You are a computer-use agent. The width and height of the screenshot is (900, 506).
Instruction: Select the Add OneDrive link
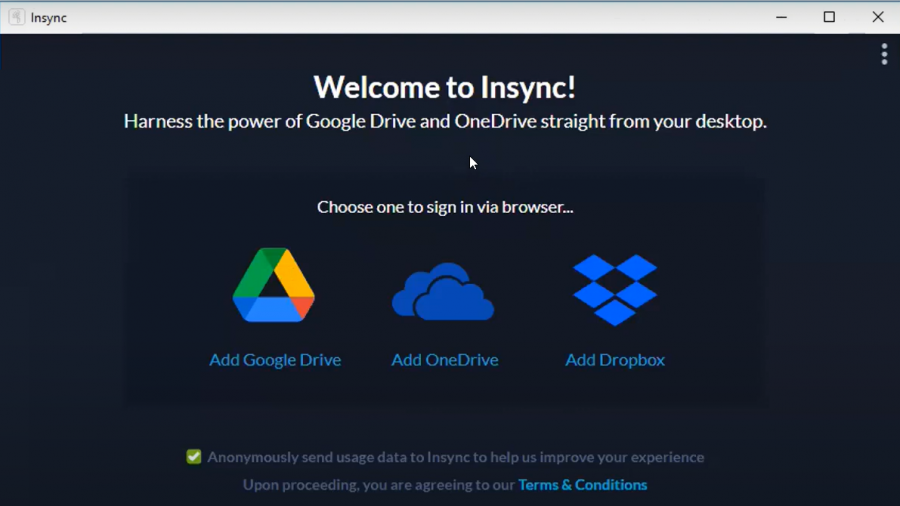(x=445, y=360)
